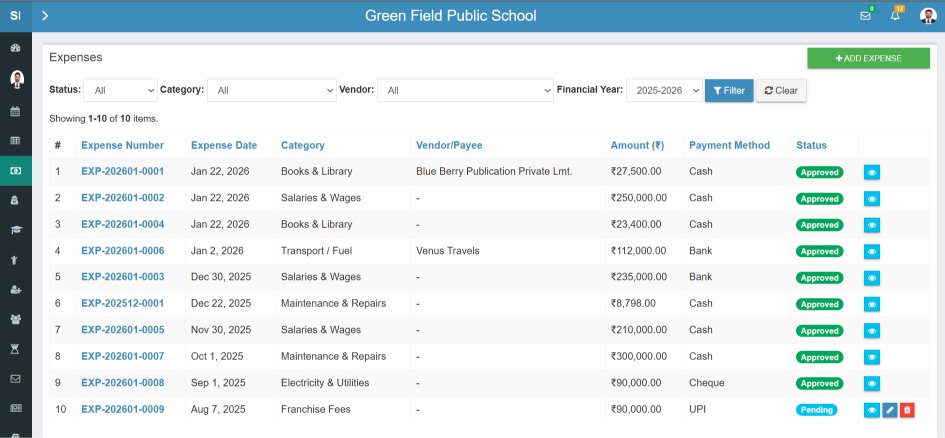The width and height of the screenshot is (945, 438).
Task: Open the hourglass icon in sidebar
Action: pos(16,349)
